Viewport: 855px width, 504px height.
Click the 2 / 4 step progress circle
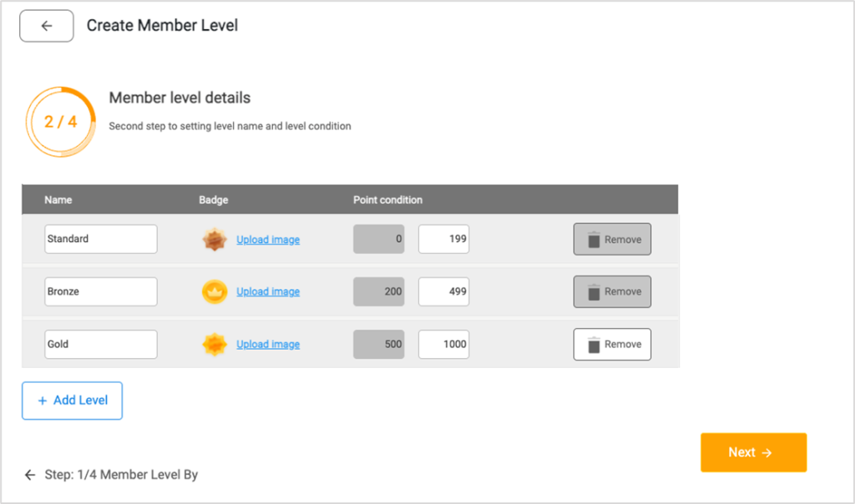60,122
